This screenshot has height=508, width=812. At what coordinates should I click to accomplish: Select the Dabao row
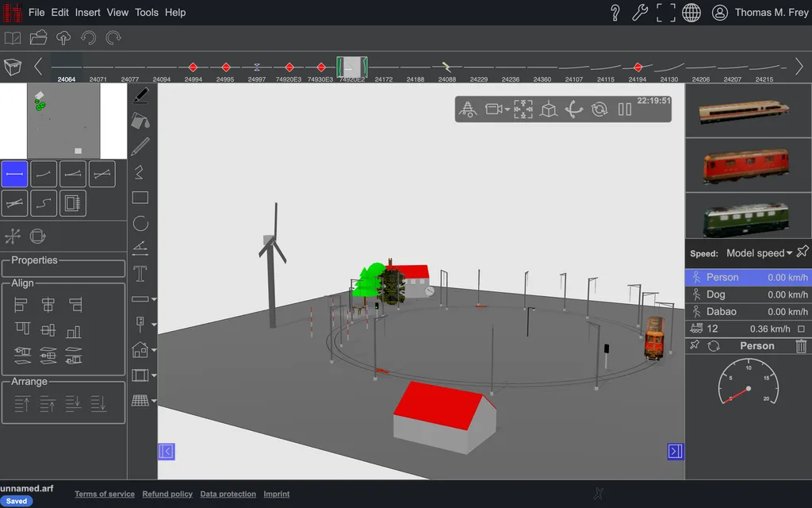(x=748, y=311)
